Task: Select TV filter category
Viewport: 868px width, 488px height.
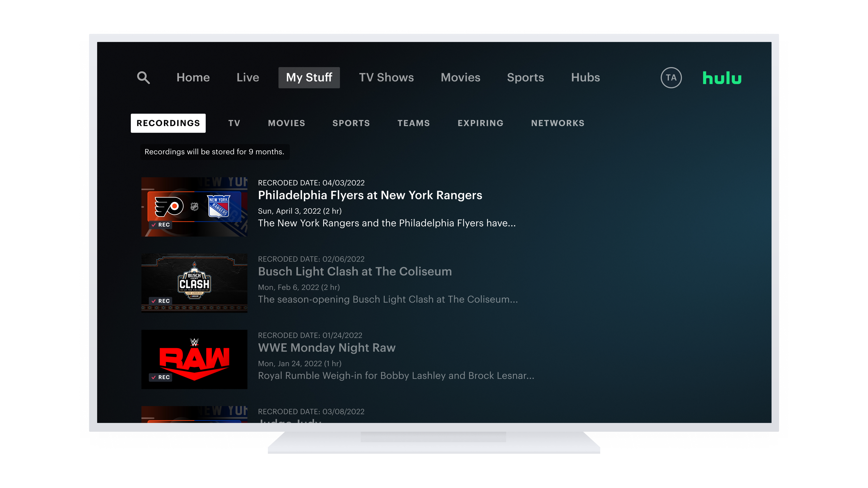Action: (x=234, y=123)
